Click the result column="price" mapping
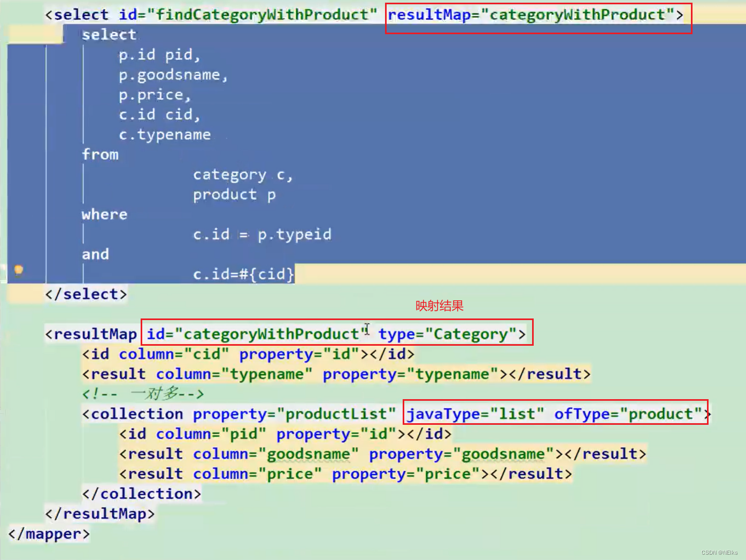The height and width of the screenshot is (560, 746). 345,473
